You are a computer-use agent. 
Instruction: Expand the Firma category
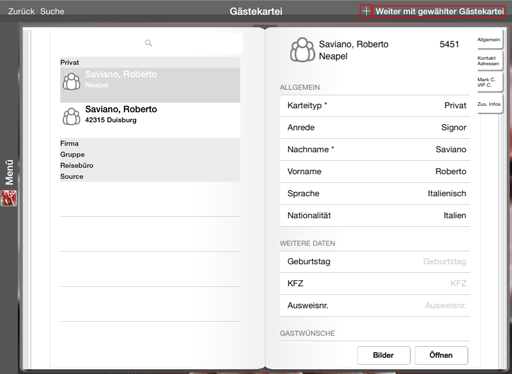point(150,143)
